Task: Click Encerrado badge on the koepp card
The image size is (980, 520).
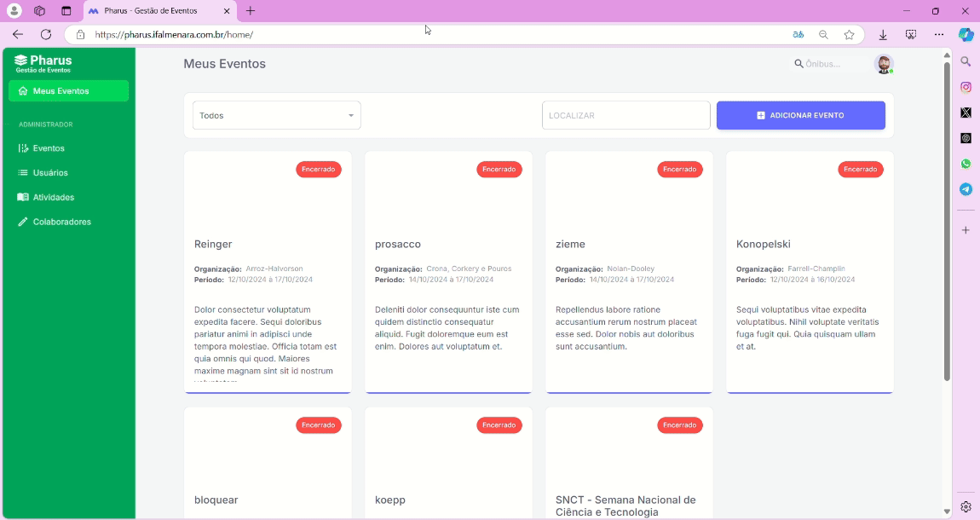Action: tap(499, 425)
